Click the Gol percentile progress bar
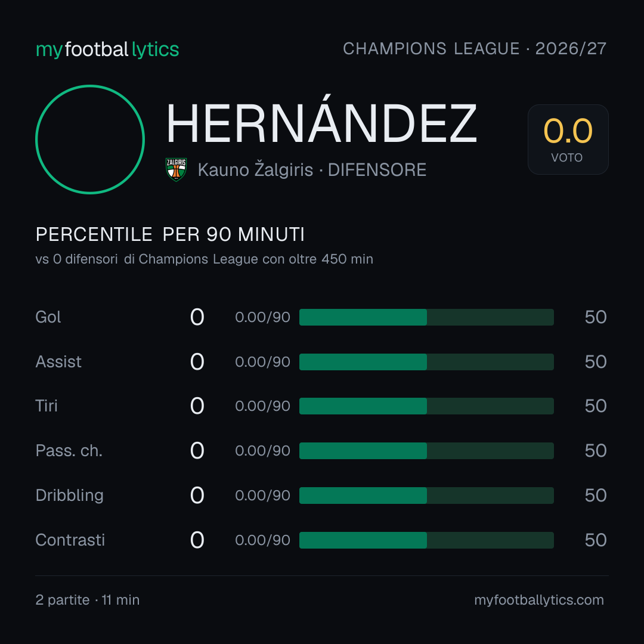 426,317
